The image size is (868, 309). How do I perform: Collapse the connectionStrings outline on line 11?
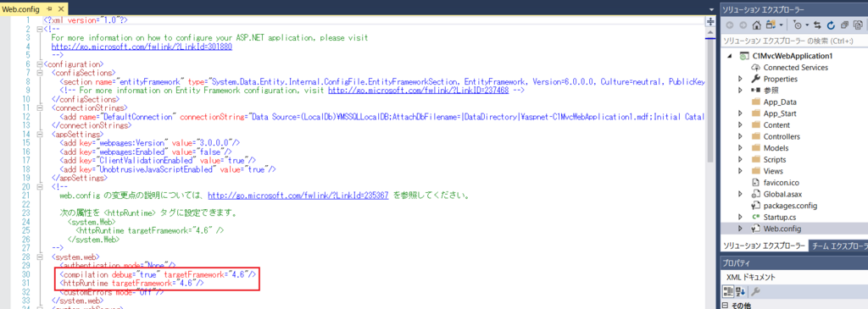(39, 108)
